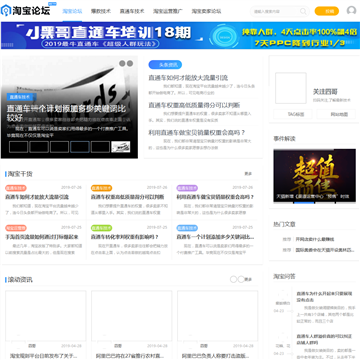Open Q&A 直通车人群溢价真的可以对正店铺人群吗

coord(324,339)
